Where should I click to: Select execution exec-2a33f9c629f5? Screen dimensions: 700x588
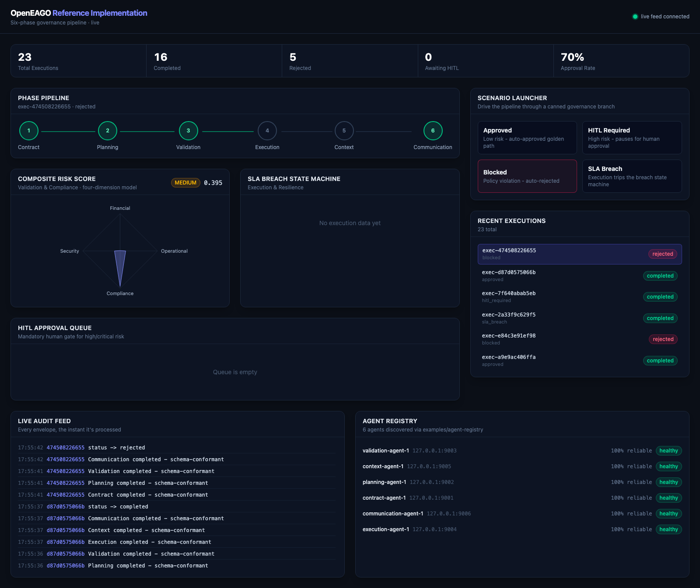pyautogui.click(x=580, y=318)
